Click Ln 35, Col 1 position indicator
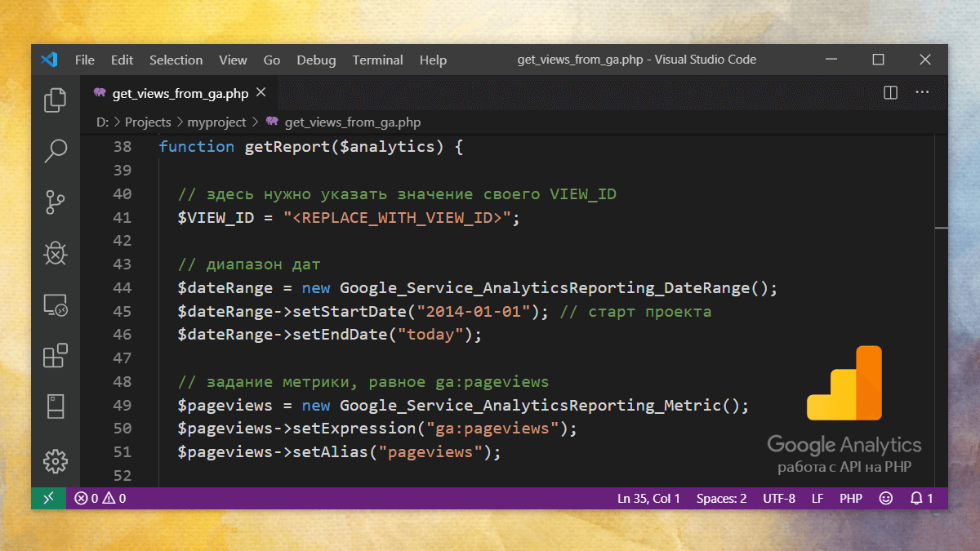 pyautogui.click(x=648, y=498)
